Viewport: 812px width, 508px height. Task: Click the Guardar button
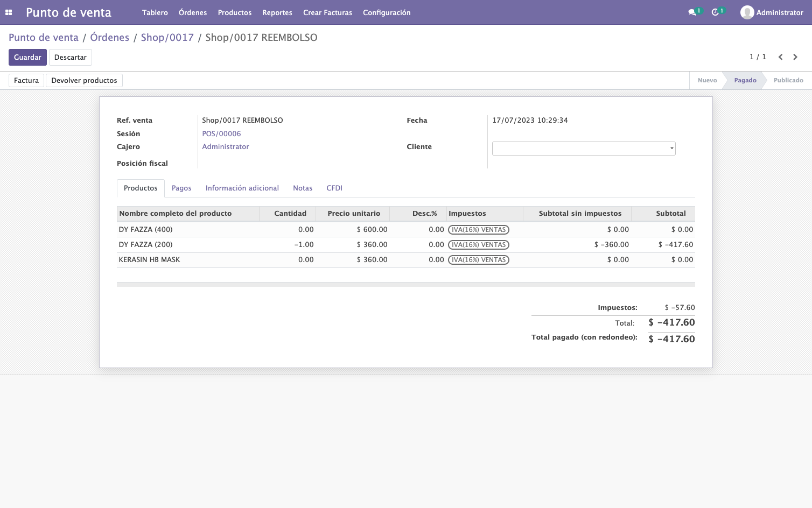pos(27,58)
